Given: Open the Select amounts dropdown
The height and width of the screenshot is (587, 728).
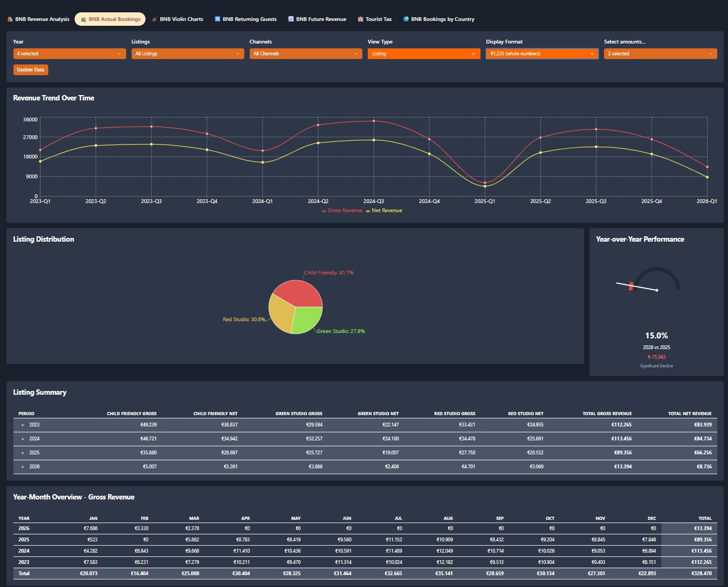Looking at the screenshot, I should point(660,54).
